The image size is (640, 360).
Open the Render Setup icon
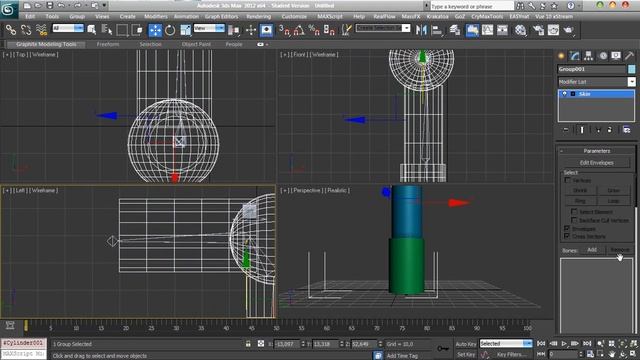tap(538, 30)
